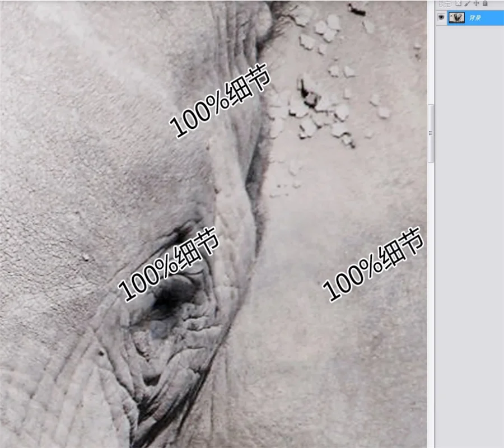Toggle lock transparent pixels icon
504x448 pixels.
click(x=458, y=3)
